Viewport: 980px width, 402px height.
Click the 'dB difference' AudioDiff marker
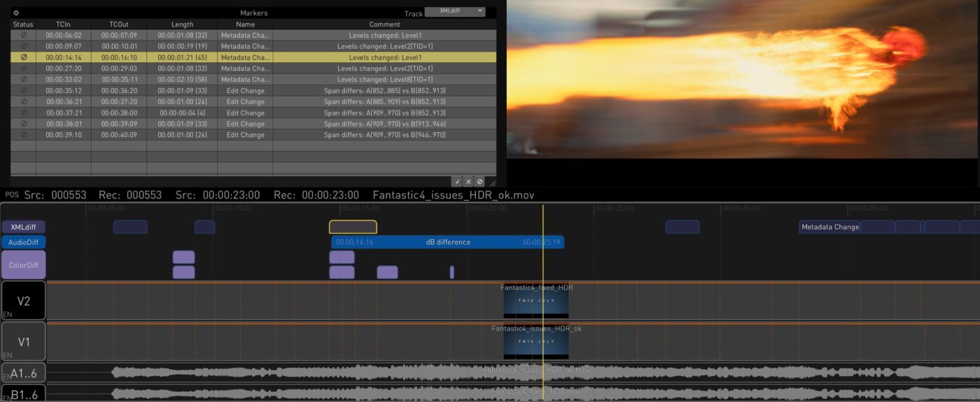447,242
